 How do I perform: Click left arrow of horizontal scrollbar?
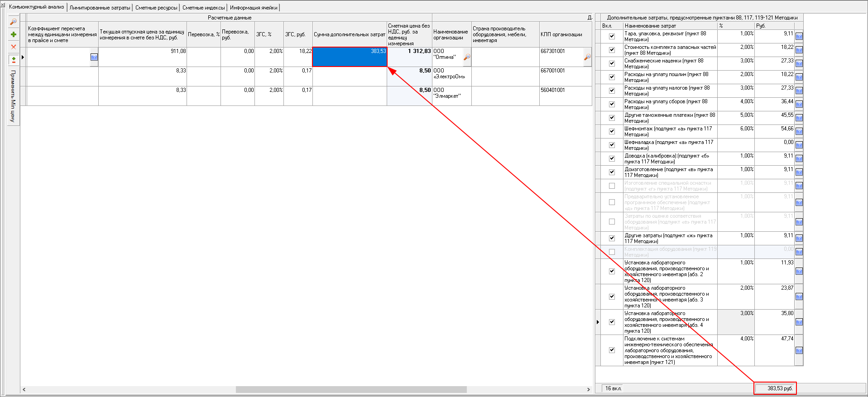pyautogui.click(x=24, y=389)
